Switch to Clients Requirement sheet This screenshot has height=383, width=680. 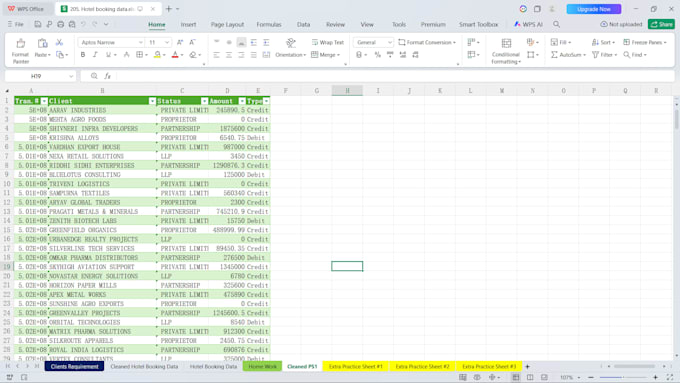(75, 367)
